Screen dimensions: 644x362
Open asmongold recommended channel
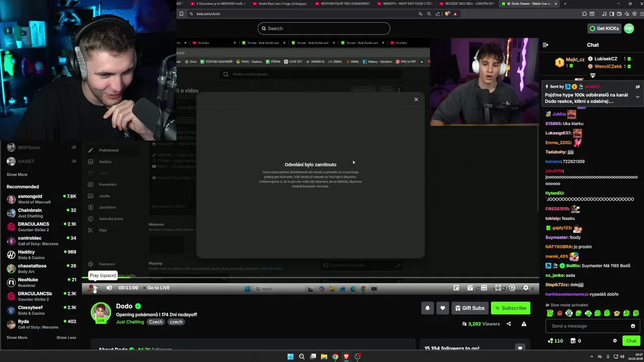41,199
